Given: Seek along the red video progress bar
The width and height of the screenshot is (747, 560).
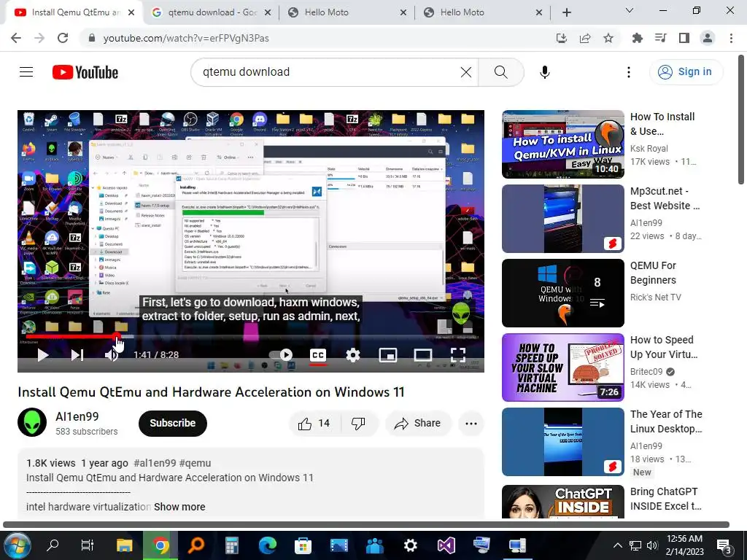Looking at the screenshot, I should click(x=252, y=337).
